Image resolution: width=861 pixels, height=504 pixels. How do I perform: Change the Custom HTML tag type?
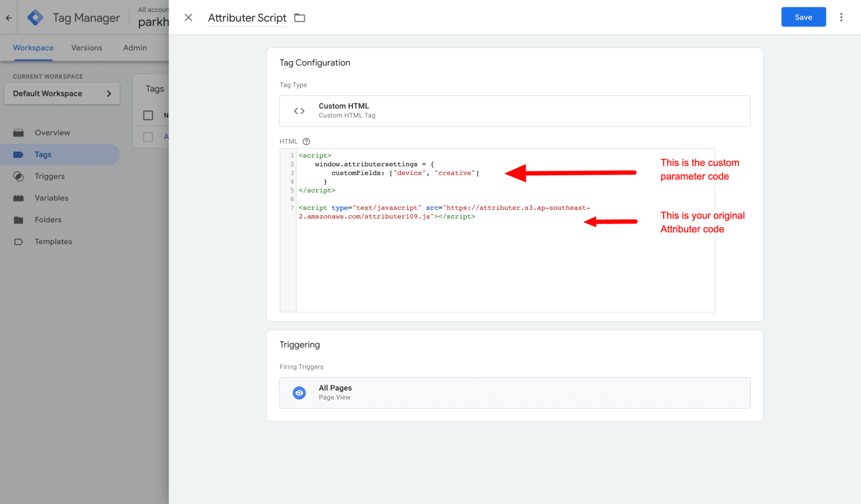[515, 111]
